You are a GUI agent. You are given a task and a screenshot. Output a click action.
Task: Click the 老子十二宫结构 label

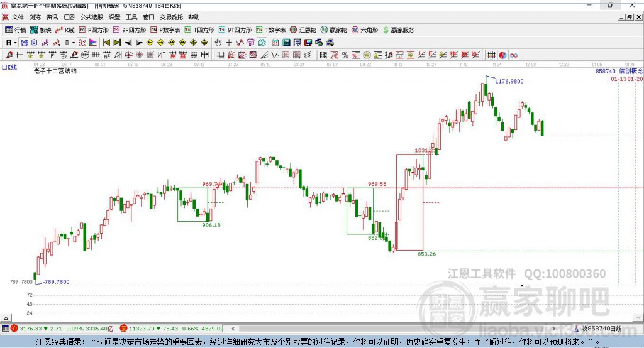click(x=55, y=71)
